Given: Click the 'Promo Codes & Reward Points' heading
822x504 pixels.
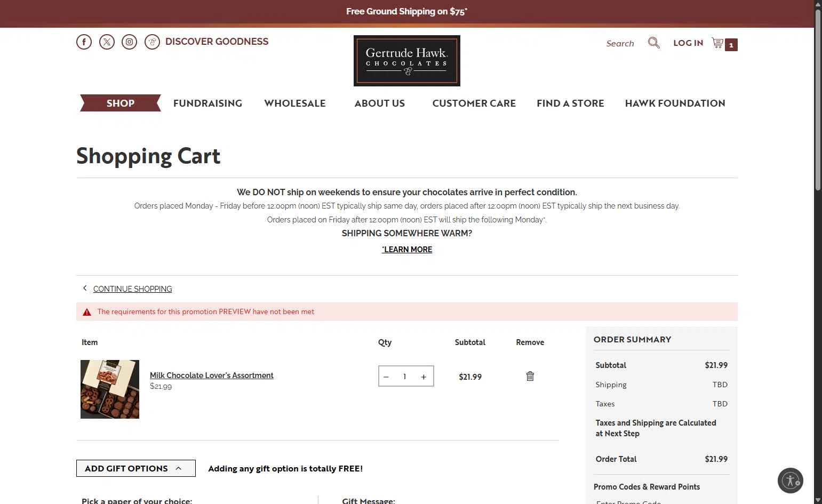Looking at the screenshot, I should [x=647, y=486].
